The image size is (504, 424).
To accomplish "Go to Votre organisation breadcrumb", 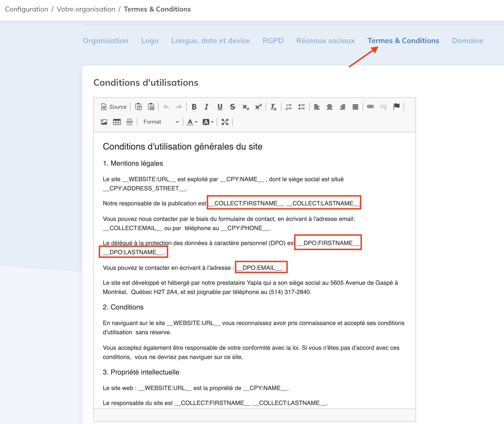I will coord(86,9).
